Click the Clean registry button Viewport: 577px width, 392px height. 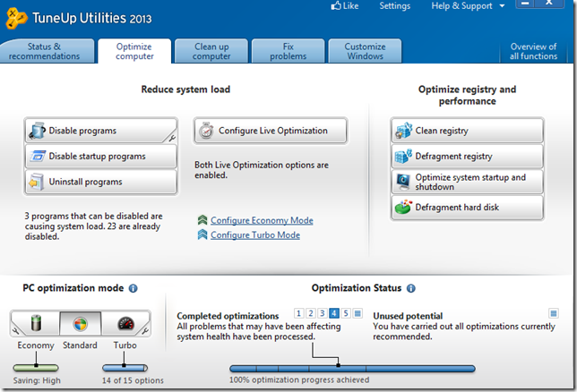[x=467, y=131]
